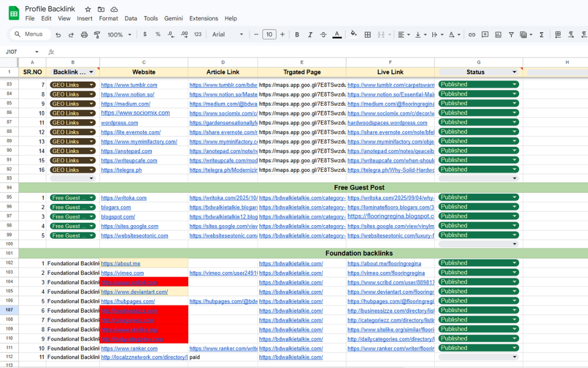
Task: Open the Format menu
Action: coord(108,18)
